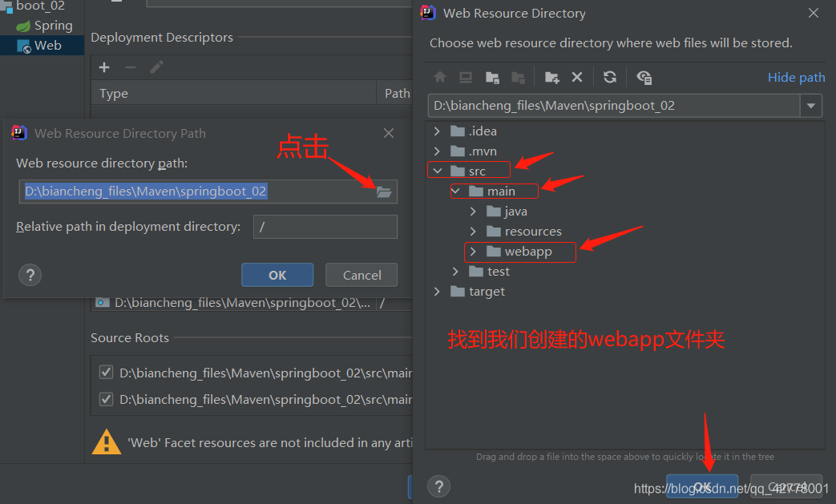Select the webapp folder row
Viewport: 836px width, 504px height.
coord(625,252)
